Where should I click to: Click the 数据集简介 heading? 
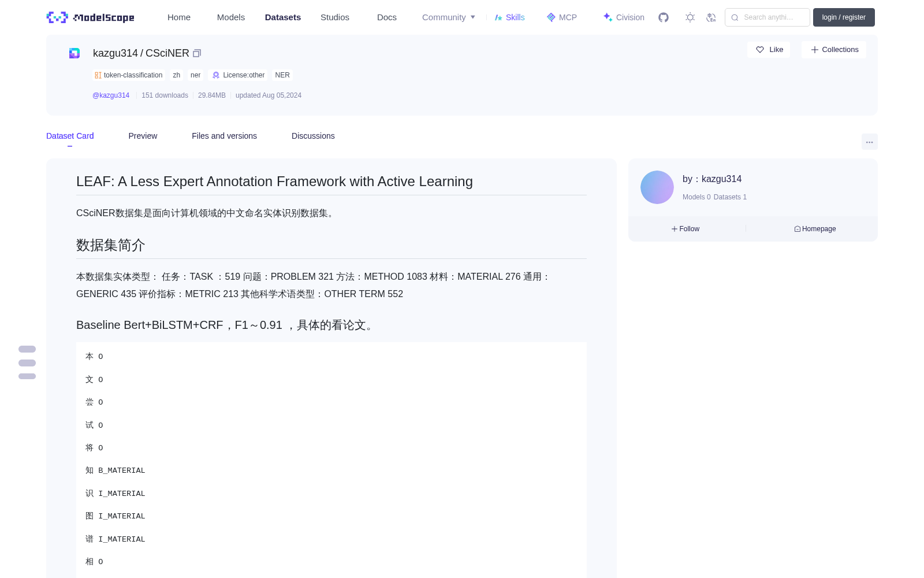[111, 245]
